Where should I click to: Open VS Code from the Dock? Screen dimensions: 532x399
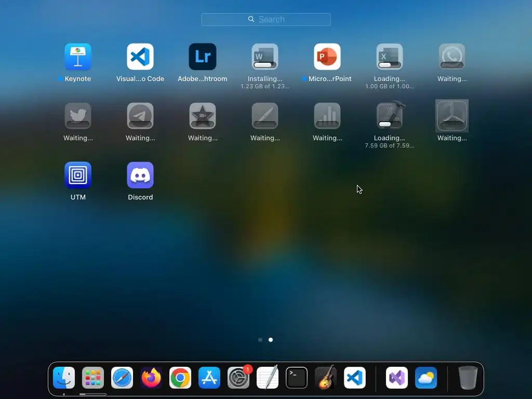click(x=355, y=378)
